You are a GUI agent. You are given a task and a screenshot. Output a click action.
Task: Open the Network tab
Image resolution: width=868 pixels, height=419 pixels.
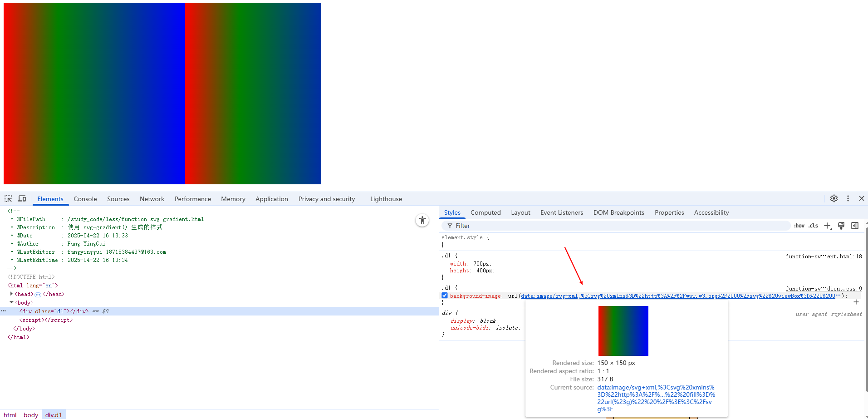click(152, 199)
